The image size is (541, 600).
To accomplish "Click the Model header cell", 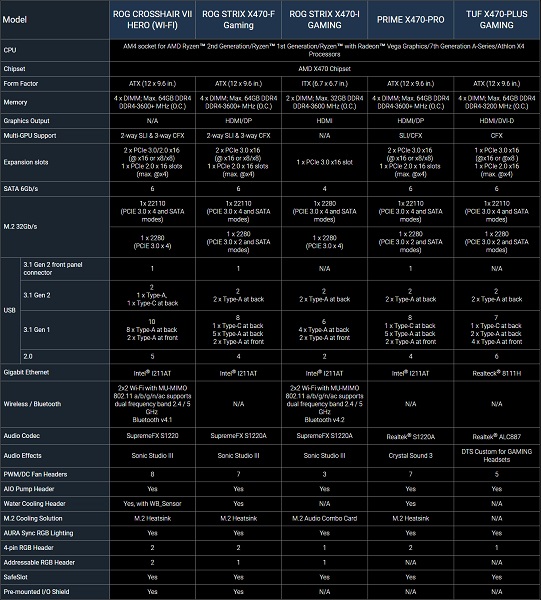I will (x=55, y=20).
